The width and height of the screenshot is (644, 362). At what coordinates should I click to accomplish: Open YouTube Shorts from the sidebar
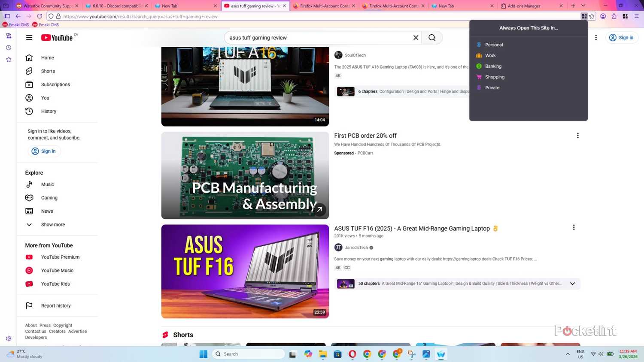(48, 71)
